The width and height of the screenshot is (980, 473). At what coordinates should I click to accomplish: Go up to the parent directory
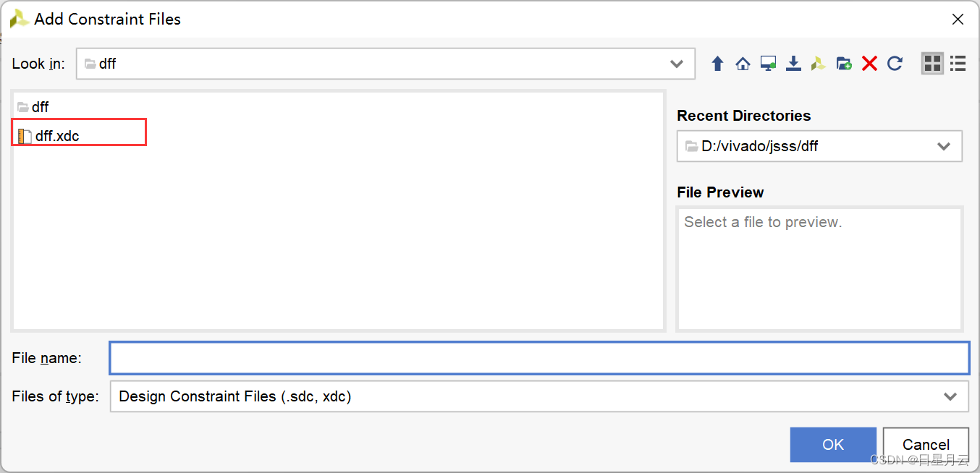[717, 64]
